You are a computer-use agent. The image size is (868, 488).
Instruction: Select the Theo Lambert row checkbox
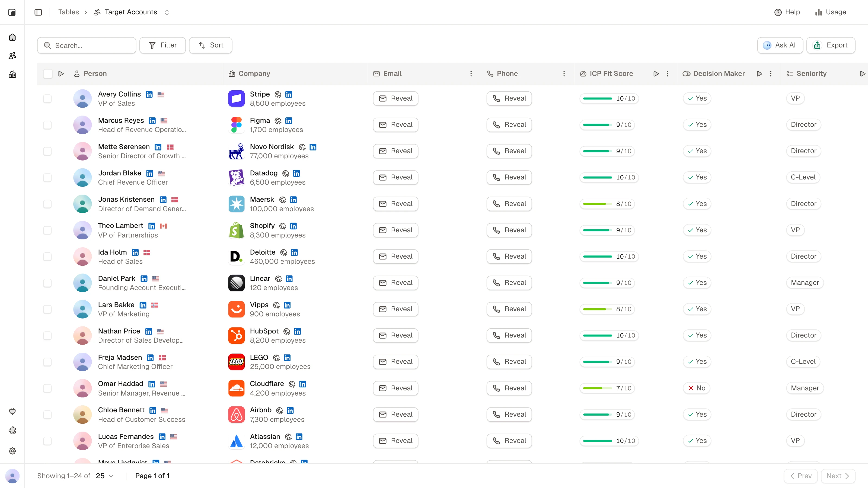tap(47, 230)
